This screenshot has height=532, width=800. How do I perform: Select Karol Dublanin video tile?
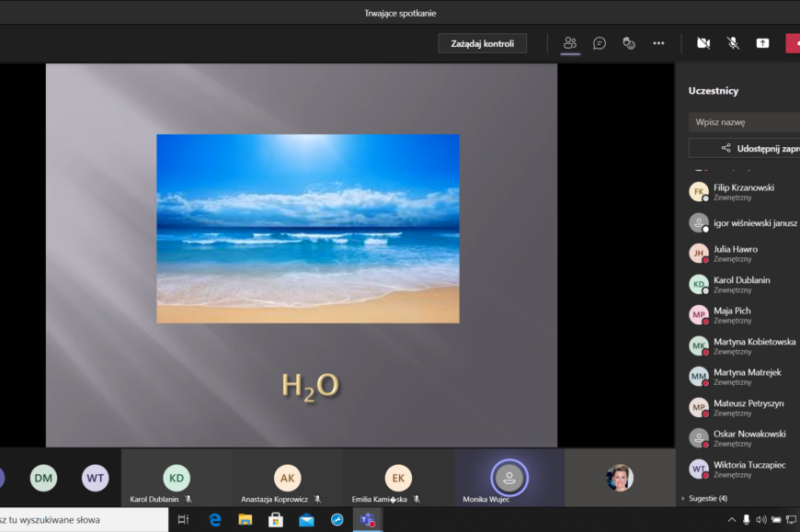tap(177, 478)
